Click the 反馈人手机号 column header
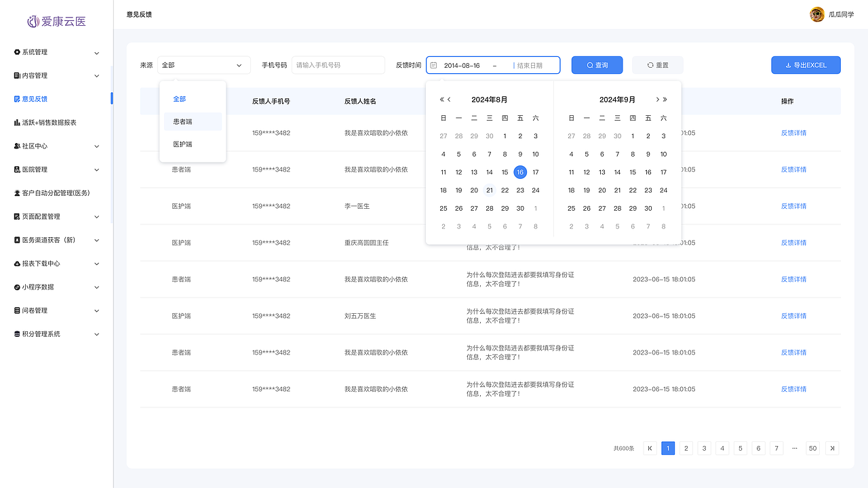The height and width of the screenshot is (488, 868). [271, 101]
